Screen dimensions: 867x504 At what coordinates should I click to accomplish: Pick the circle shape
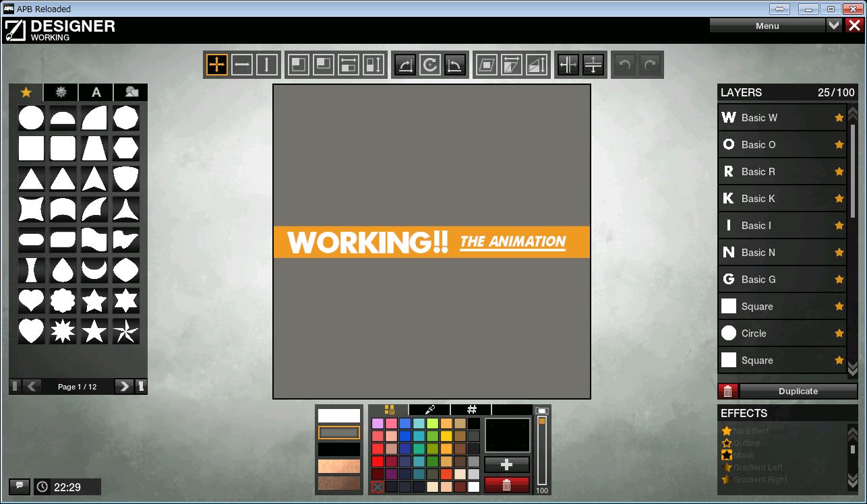[31, 118]
